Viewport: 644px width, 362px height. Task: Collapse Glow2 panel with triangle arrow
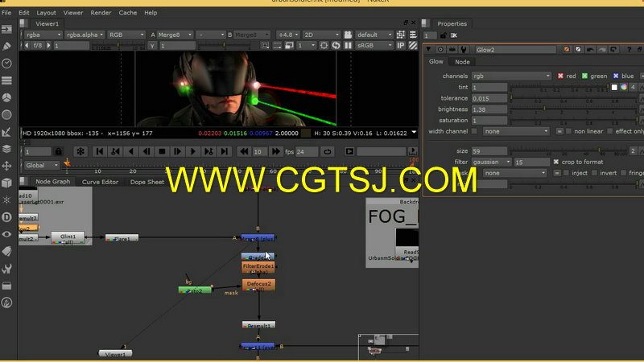click(x=428, y=49)
